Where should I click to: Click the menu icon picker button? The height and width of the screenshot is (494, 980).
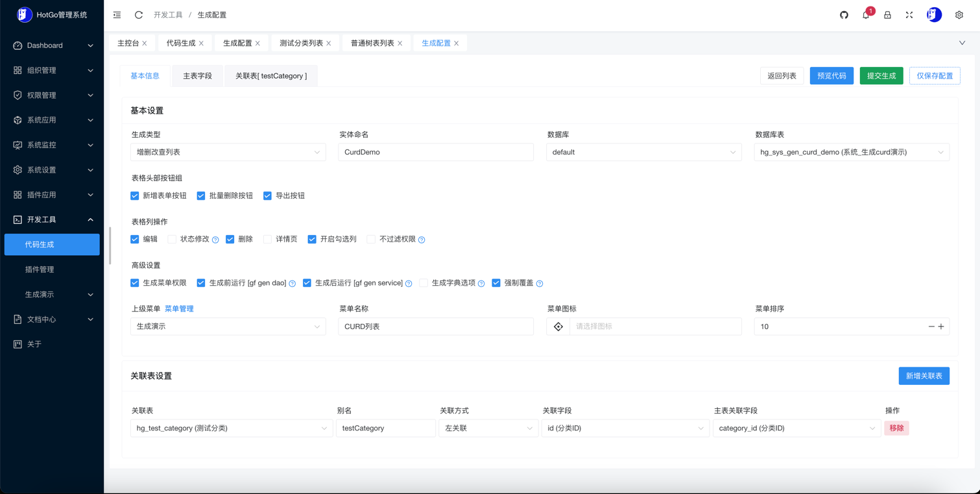[x=558, y=327]
